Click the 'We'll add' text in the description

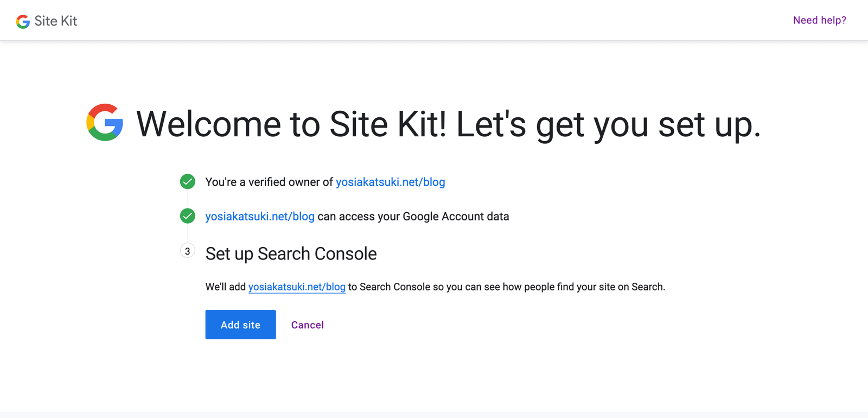[226, 287]
